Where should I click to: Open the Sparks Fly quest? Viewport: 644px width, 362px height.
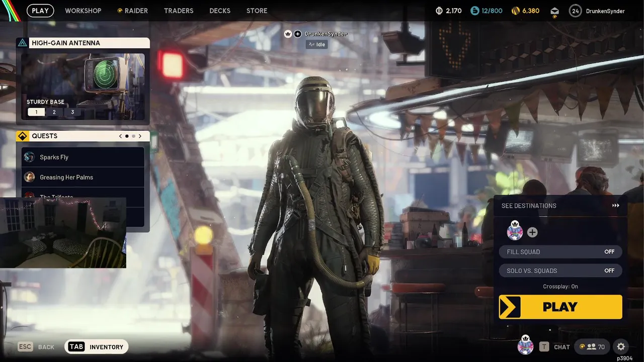point(83,157)
